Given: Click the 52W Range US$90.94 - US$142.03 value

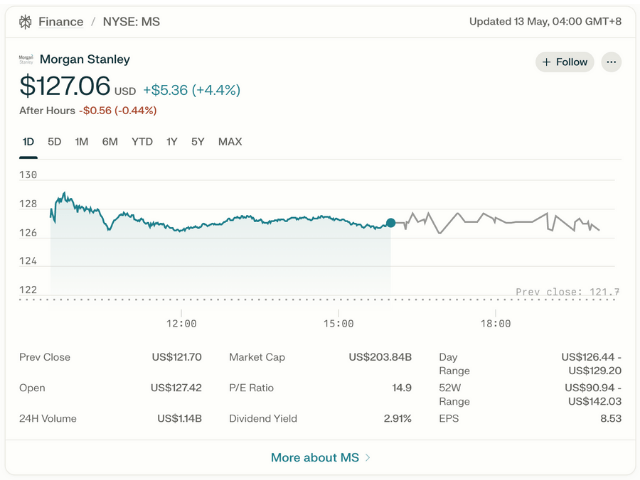Looking at the screenshot, I should click(x=593, y=394).
